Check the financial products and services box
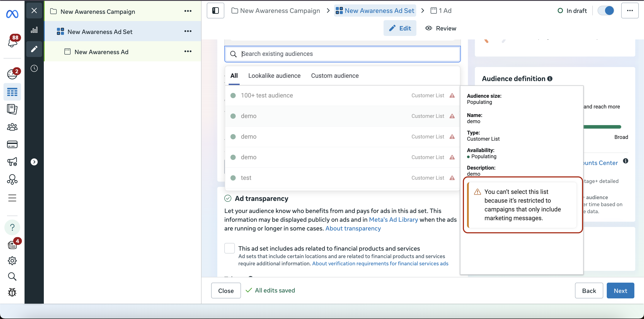The image size is (644, 319). point(229,248)
